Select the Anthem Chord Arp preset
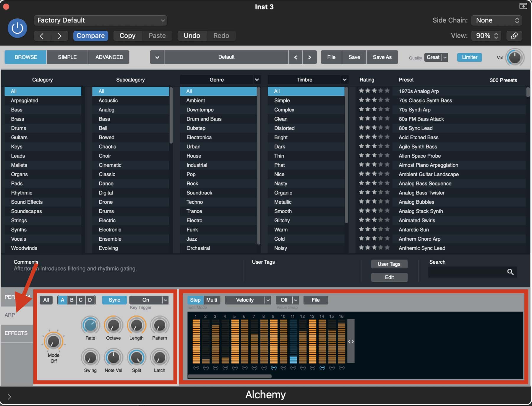532x406 pixels. pos(419,239)
